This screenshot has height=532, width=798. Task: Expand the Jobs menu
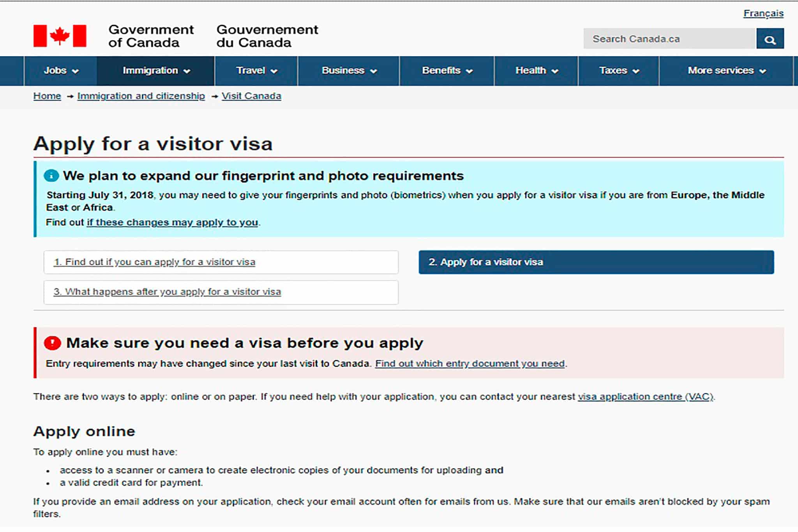point(61,71)
